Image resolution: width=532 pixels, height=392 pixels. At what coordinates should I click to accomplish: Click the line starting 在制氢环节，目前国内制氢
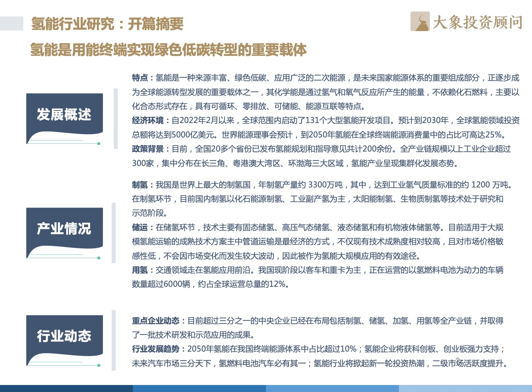tap(318, 199)
